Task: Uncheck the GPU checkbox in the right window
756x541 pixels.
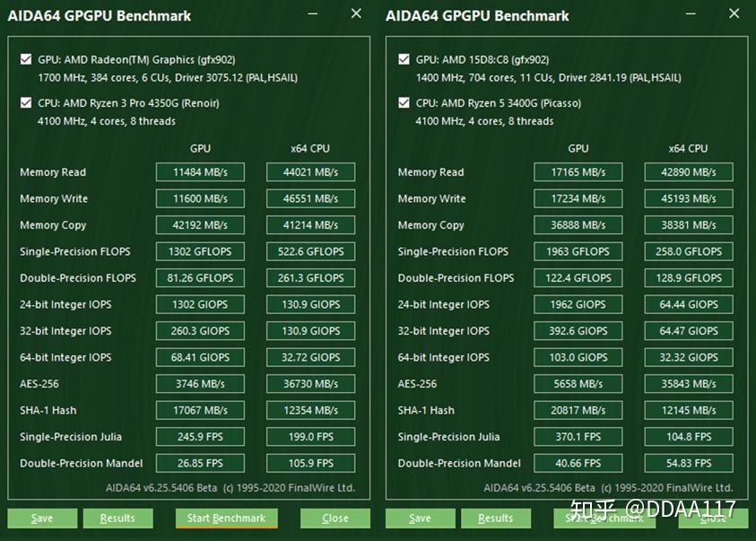Action: click(x=403, y=59)
